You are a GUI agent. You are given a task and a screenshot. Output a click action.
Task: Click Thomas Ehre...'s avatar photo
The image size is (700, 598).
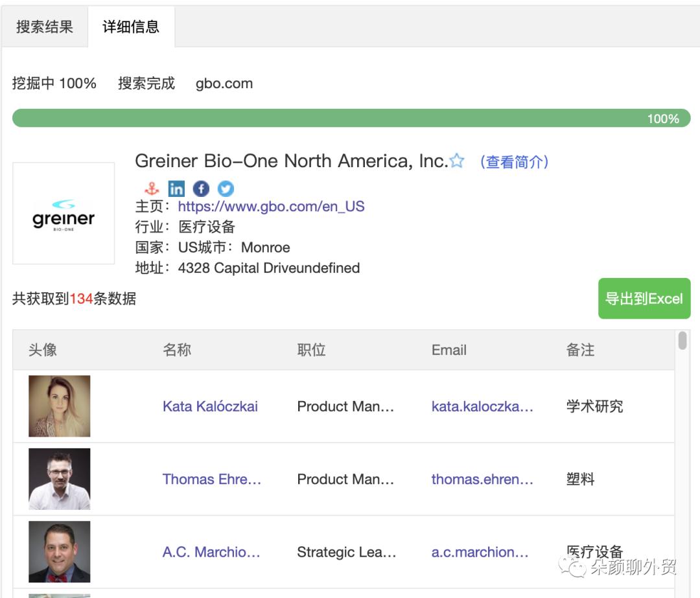click(x=60, y=479)
